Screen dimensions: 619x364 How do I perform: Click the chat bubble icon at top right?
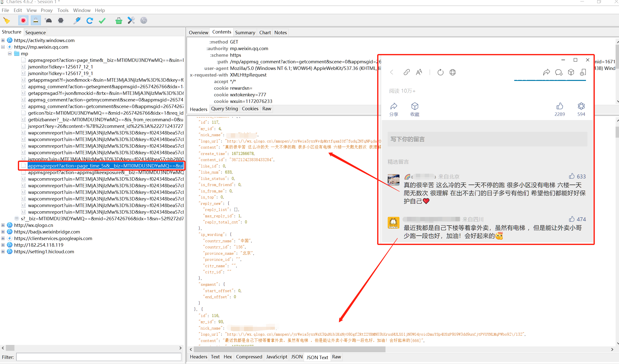pyautogui.click(x=559, y=72)
